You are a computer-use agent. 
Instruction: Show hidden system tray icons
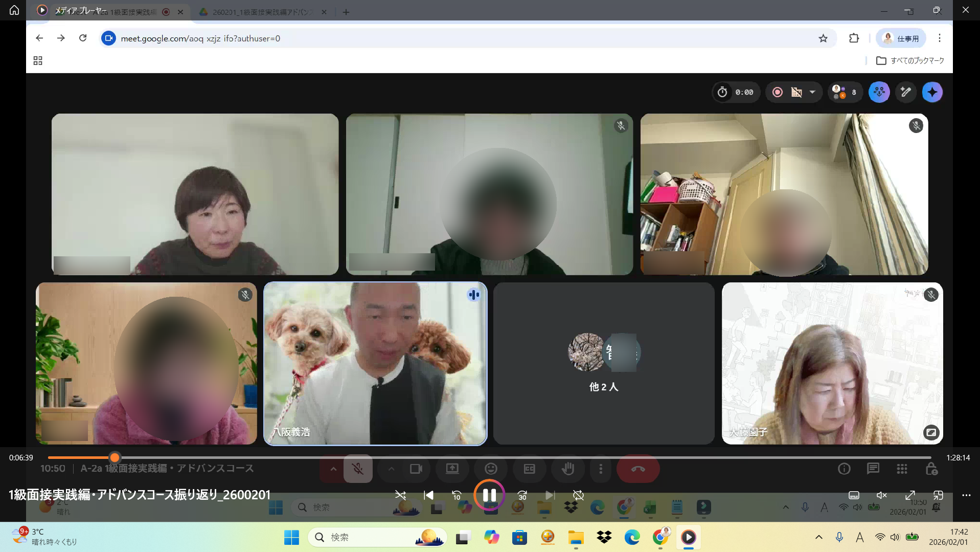click(x=818, y=537)
